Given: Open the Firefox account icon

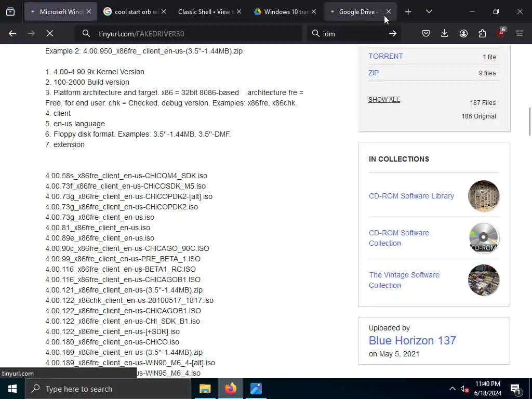Looking at the screenshot, I should point(463,34).
